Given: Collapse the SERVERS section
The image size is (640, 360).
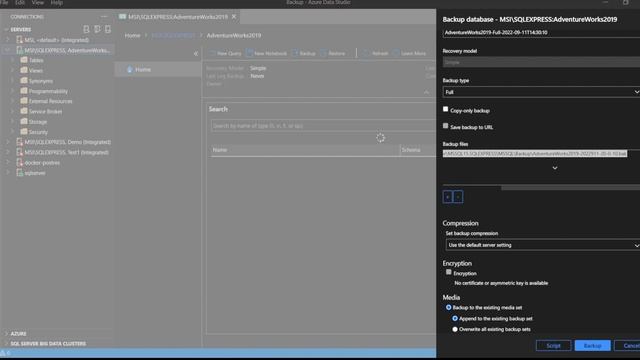Looking at the screenshot, I should (x=6, y=29).
